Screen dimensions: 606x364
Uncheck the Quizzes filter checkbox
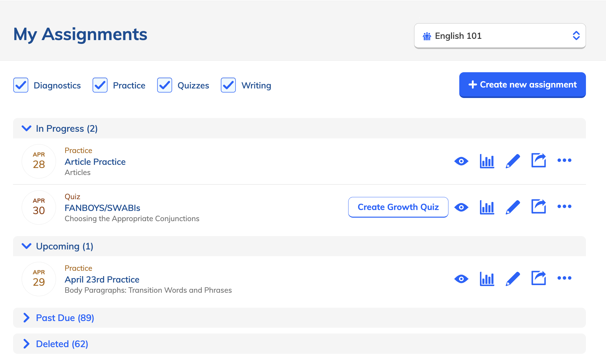(165, 85)
